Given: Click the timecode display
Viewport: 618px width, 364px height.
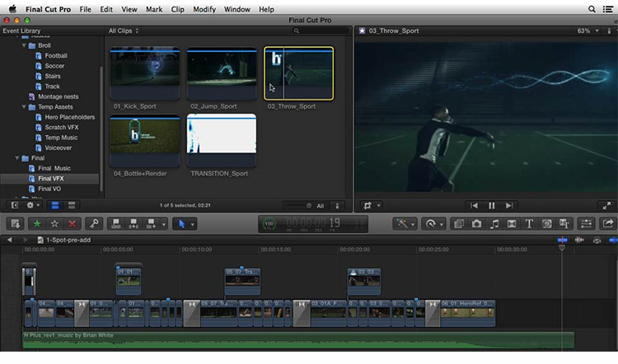Looking at the screenshot, I should coord(313,224).
